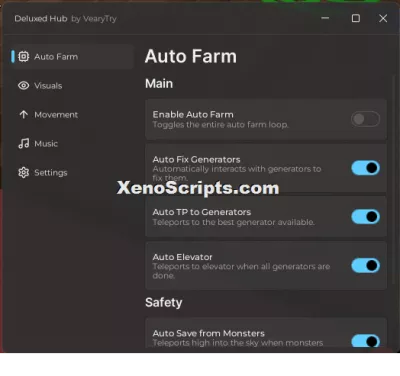Image resolution: width=400 pixels, height=376 pixels.
Task: Click the Movement up-arrow icon
Action: 24,115
